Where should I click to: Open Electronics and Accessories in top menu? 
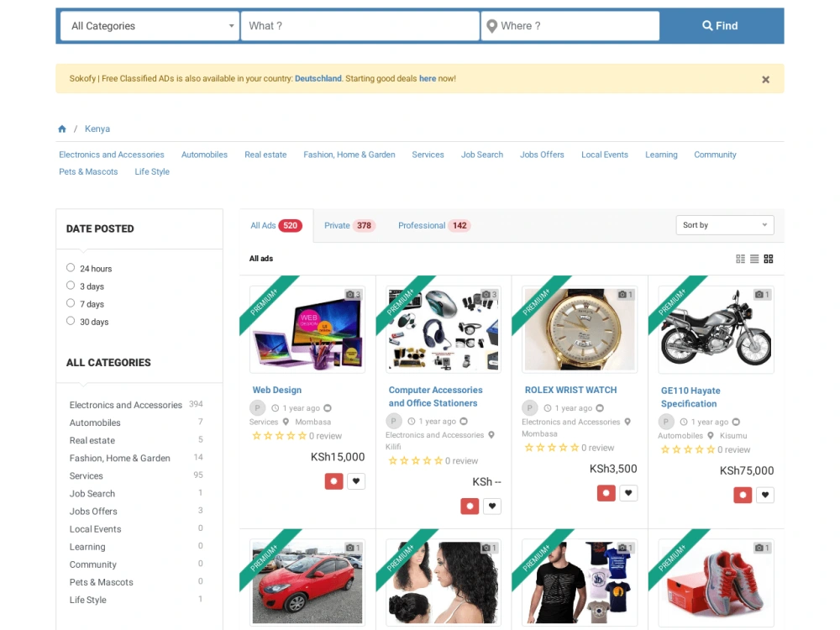click(x=112, y=155)
